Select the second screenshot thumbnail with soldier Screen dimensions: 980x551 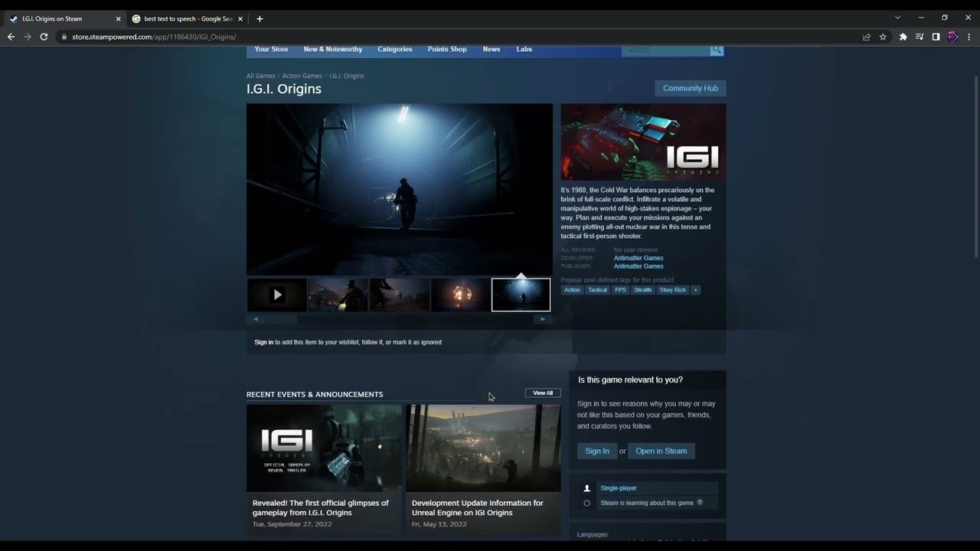click(x=338, y=295)
